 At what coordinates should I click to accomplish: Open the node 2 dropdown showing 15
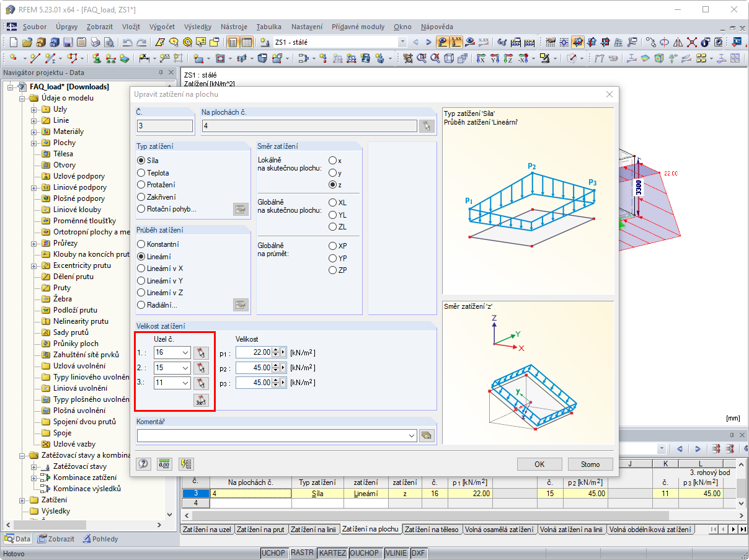(185, 368)
